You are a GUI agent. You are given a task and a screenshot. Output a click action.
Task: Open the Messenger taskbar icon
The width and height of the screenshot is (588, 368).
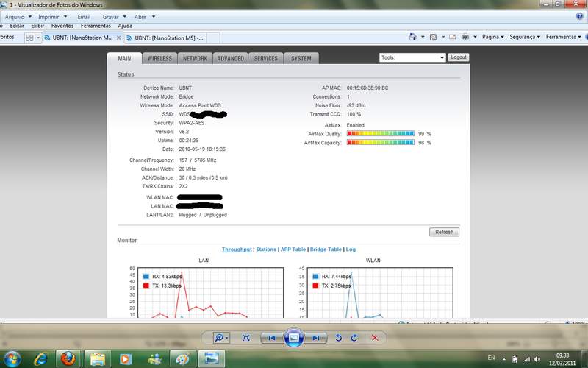coord(154,359)
